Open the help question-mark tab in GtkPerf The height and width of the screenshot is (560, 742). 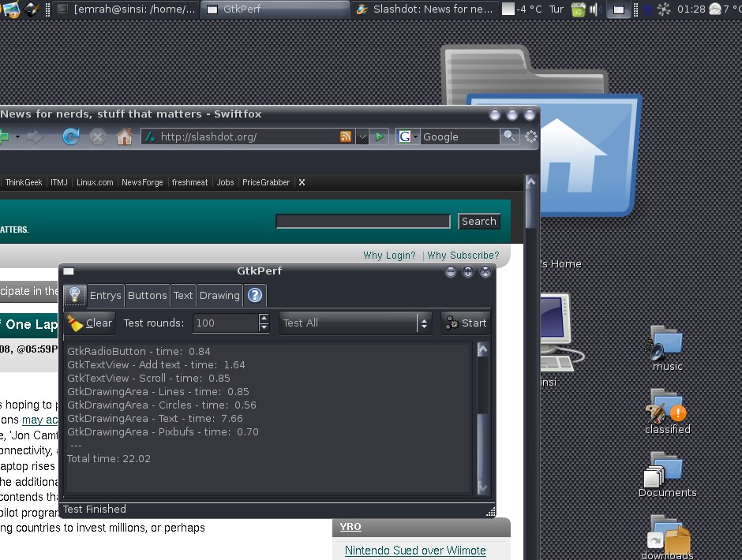pos(255,296)
